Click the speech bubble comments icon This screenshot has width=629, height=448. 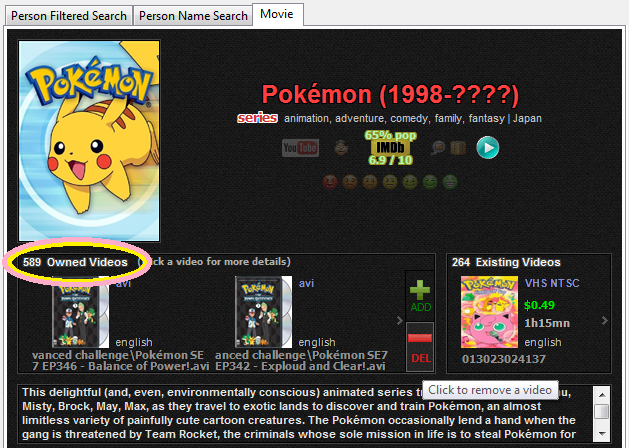pos(438,148)
